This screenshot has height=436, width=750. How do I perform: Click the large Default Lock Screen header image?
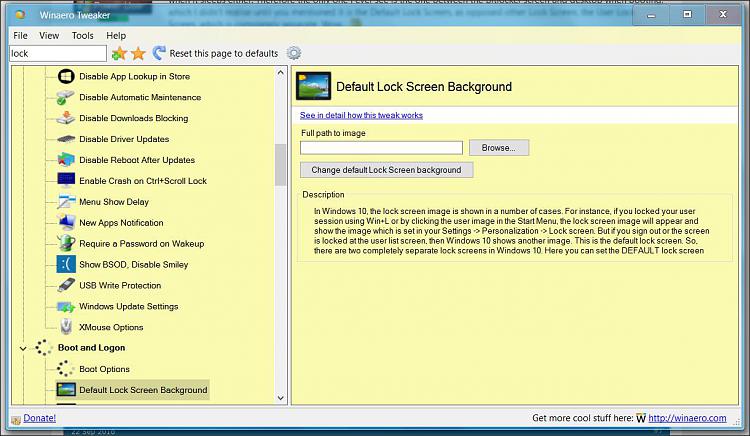313,86
